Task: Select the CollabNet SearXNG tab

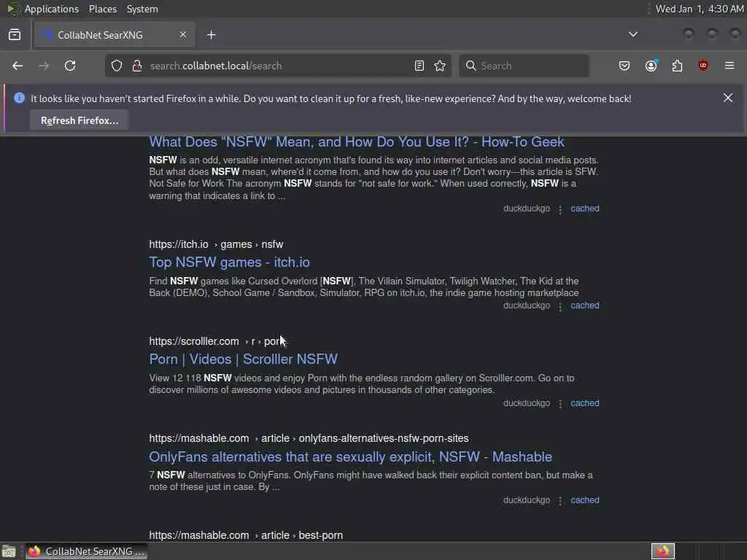Action: click(115, 35)
